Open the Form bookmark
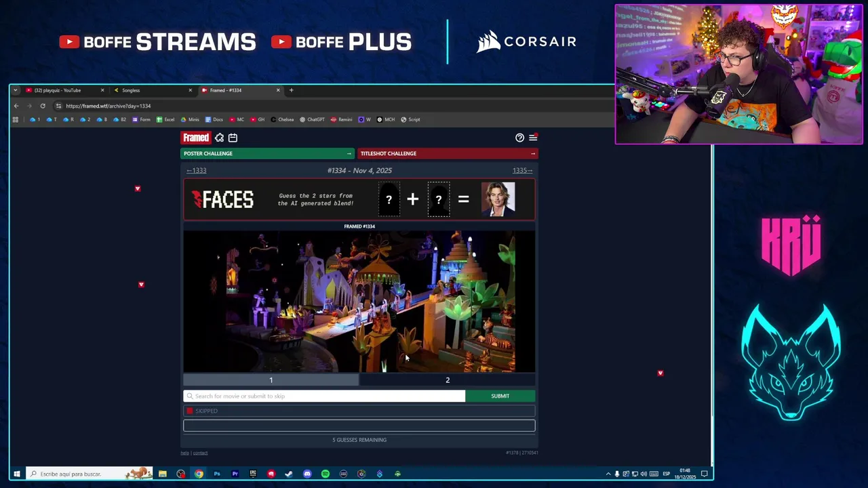The height and width of the screenshot is (488, 868). pos(141,119)
